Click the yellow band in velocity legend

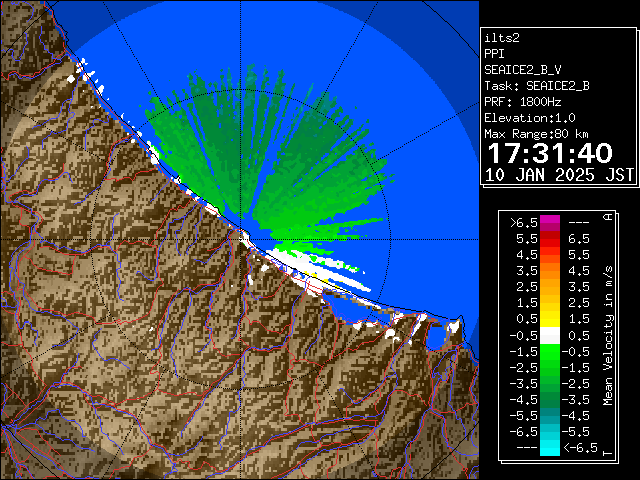550,319
